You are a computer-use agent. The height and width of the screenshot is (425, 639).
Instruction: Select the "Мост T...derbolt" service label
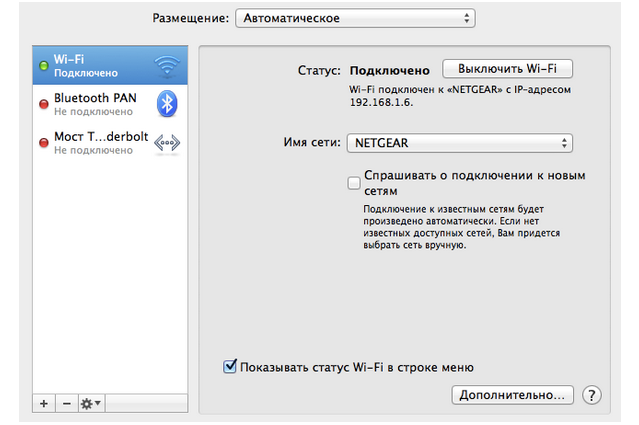click(98, 136)
